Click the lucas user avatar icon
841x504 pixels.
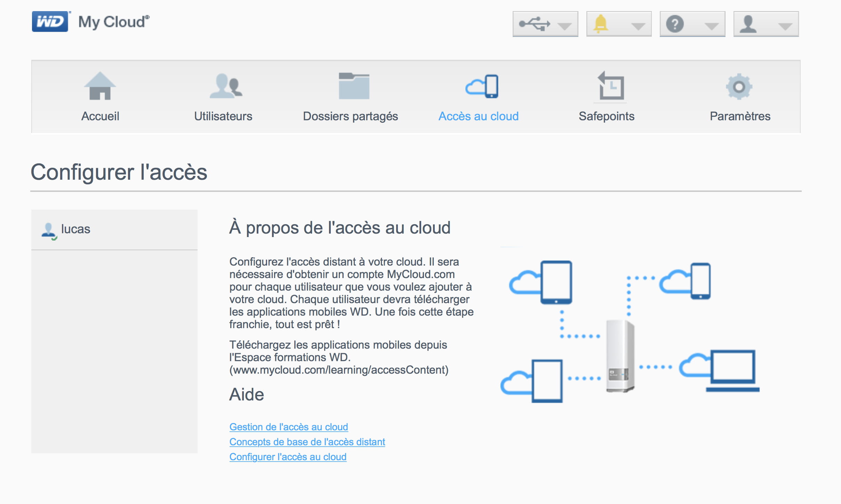click(x=49, y=231)
